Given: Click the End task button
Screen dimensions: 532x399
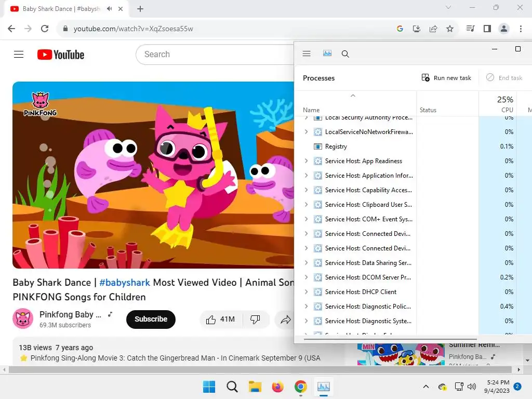Looking at the screenshot, I should [504, 78].
